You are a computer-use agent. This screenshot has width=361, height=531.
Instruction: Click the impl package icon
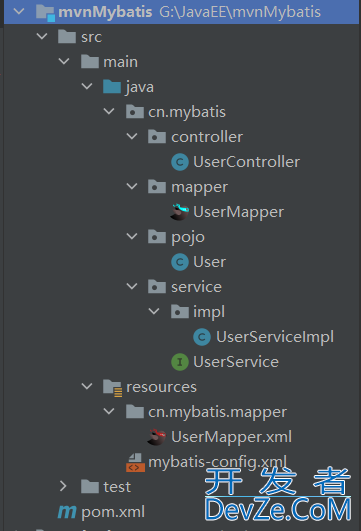[x=180, y=312]
